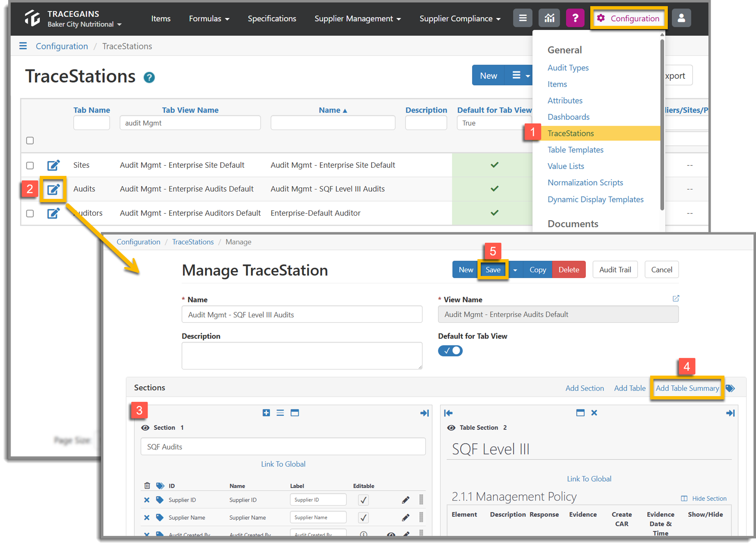The width and height of the screenshot is (756, 547).
Task: Edit the Auditors TraceStation row
Action: [53, 213]
